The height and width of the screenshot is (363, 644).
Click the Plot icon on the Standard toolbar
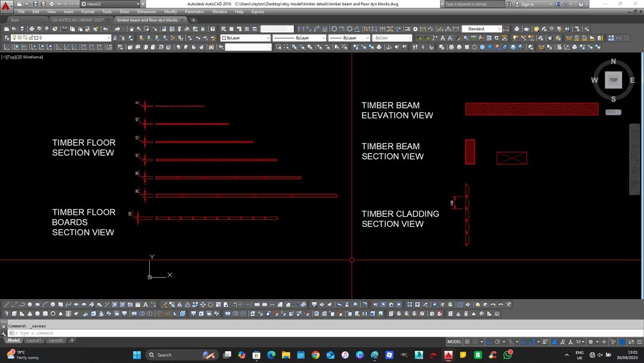click(x=31, y=28)
